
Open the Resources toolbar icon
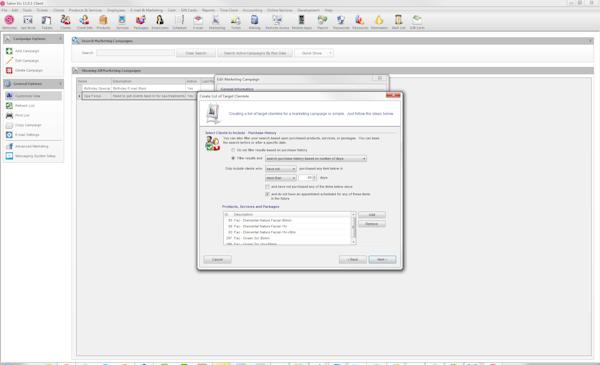coord(360,22)
